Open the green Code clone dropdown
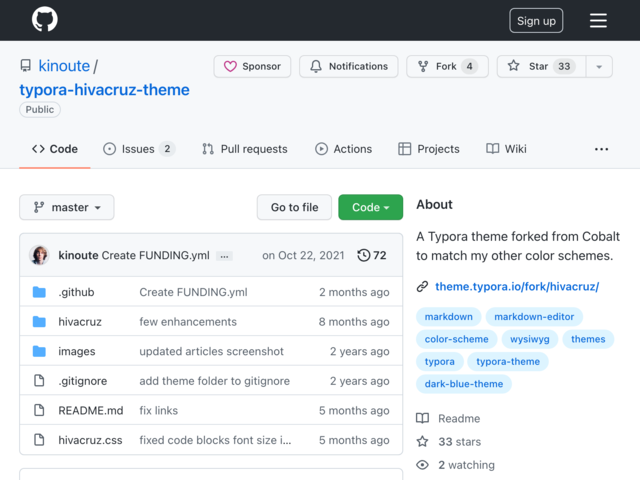Viewport: 640px width, 480px height. point(371,207)
